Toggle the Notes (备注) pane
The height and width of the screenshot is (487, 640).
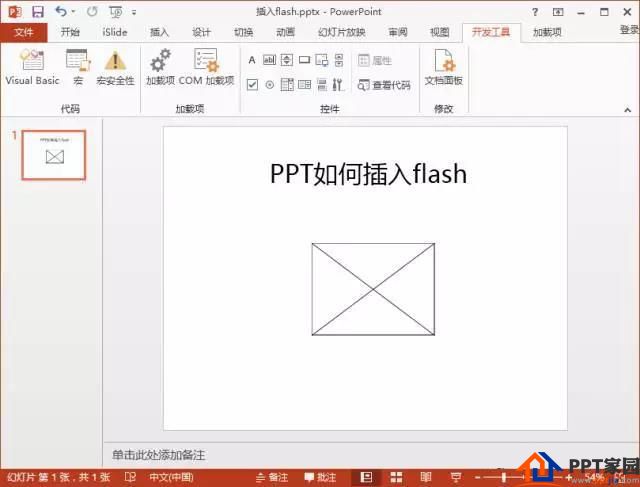pyautogui.click(x=272, y=477)
